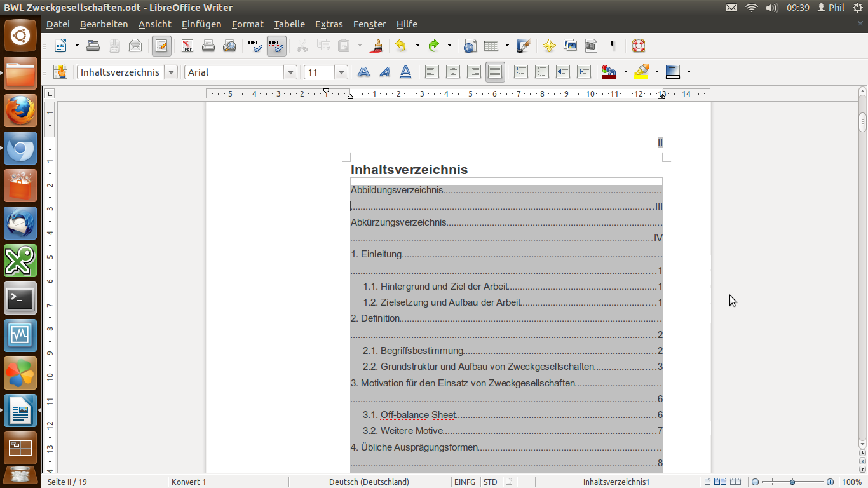Open the Tabelle menu
The height and width of the screenshot is (488, 868).
[x=289, y=24]
